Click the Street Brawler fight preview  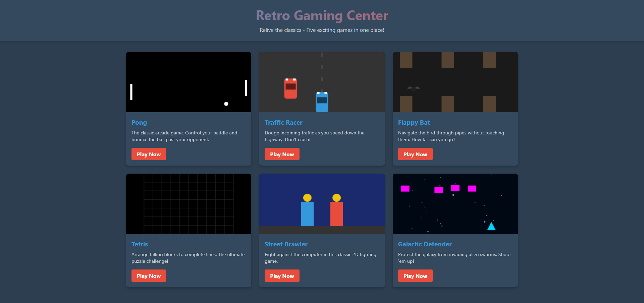pos(322,203)
